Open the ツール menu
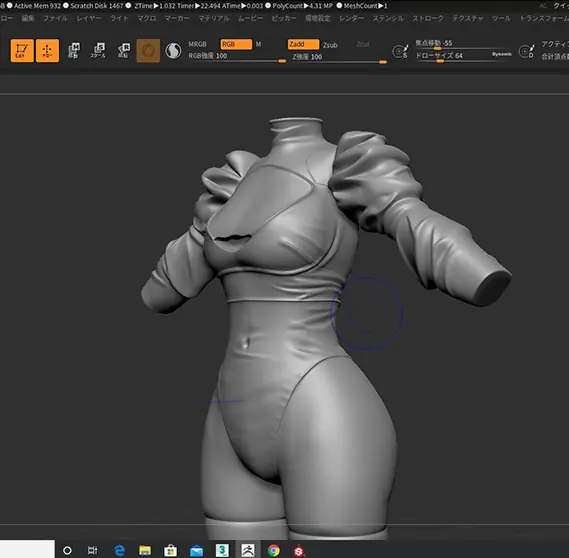This screenshot has width=569, height=558. tap(501, 18)
